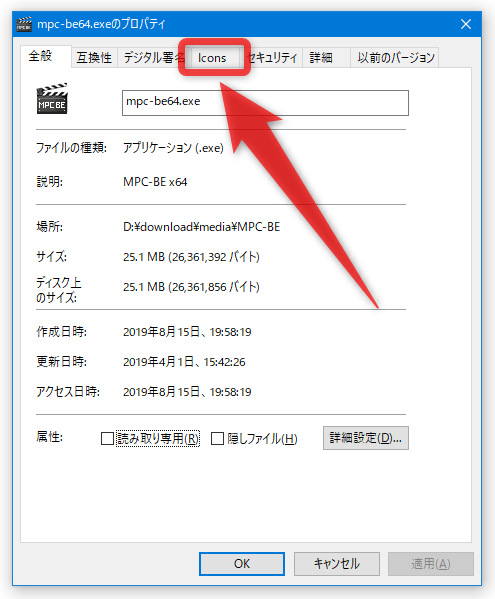Confirm with the OK button

tap(242, 563)
